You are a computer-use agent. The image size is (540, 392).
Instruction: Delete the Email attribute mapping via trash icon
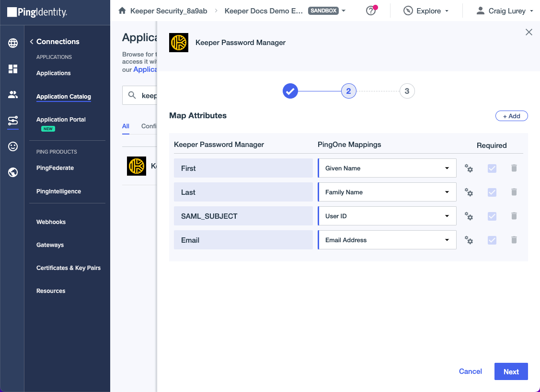coord(514,240)
